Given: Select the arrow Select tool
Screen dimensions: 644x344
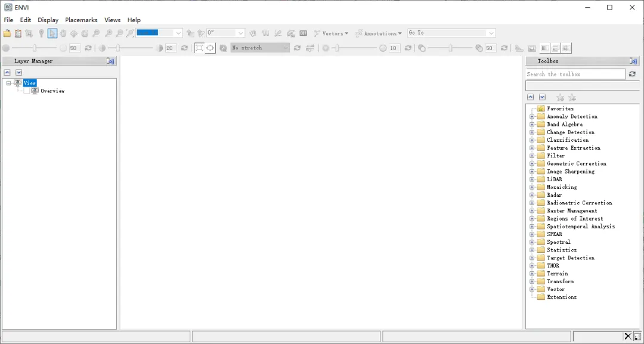Looking at the screenshot, I should click(x=52, y=33).
